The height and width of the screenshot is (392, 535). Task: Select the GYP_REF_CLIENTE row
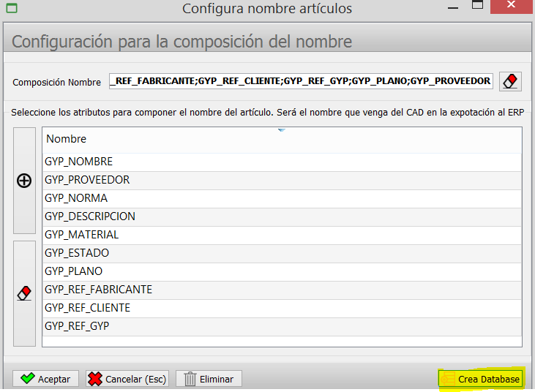[282, 308]
